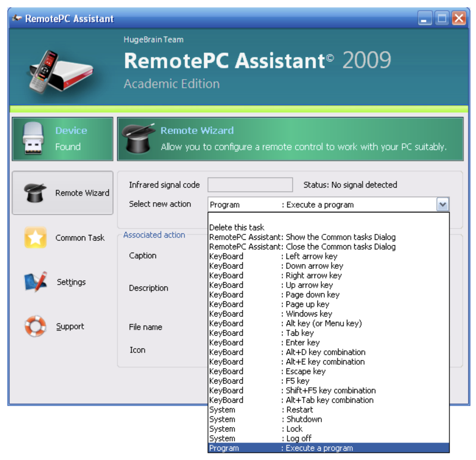Choose 'Delete this task' from the list
This screenshot has height=460, width=476.
click(328, 227)
